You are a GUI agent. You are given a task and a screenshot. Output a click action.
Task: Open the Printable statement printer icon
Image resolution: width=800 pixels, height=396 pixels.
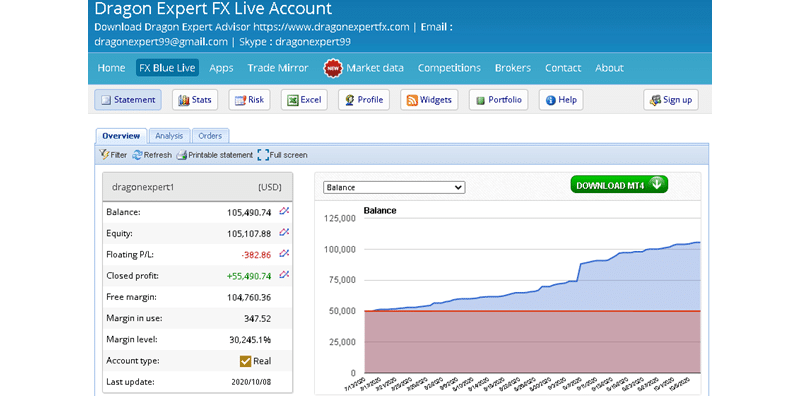pos(182,155)
